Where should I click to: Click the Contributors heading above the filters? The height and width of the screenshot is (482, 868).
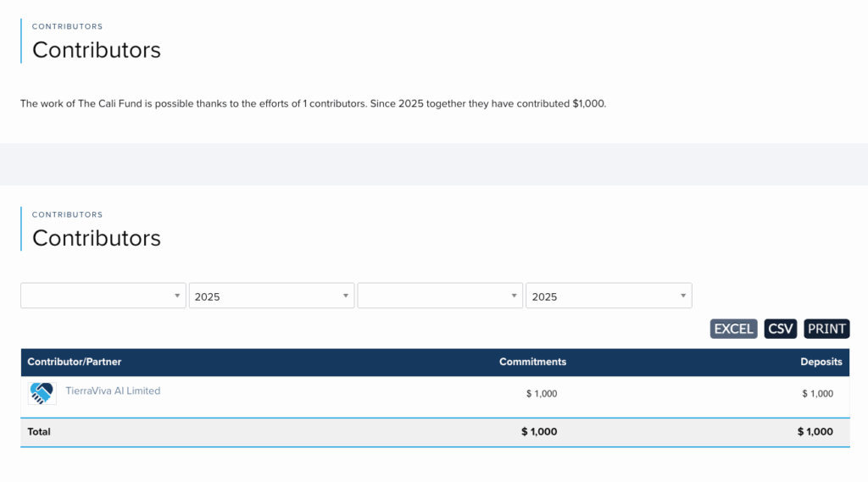point(97,238)
